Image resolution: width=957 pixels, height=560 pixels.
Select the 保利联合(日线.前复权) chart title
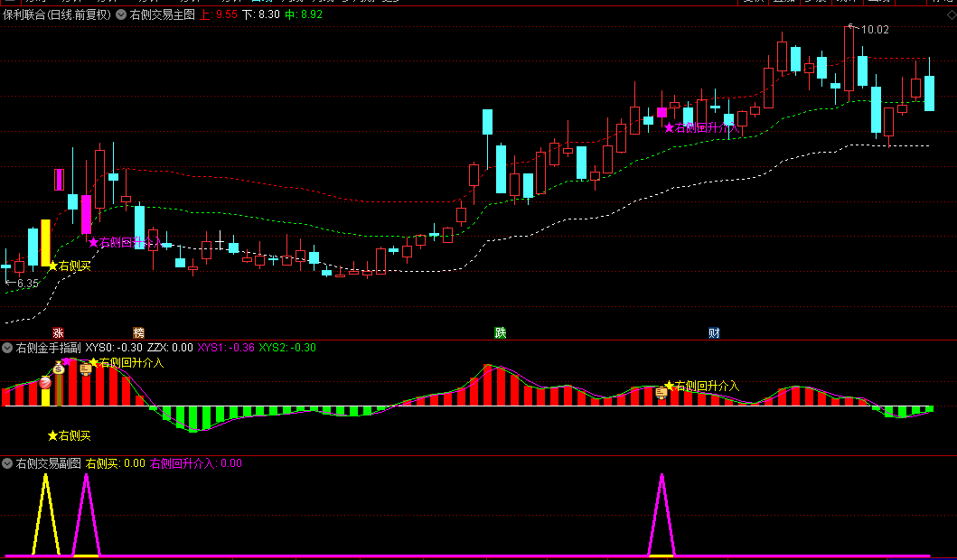click(57, 14)
